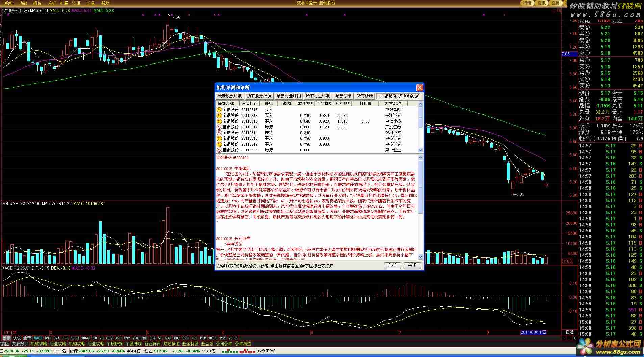
Task: Click the 关闭 button in the dialog
Action: pos(412,266)
